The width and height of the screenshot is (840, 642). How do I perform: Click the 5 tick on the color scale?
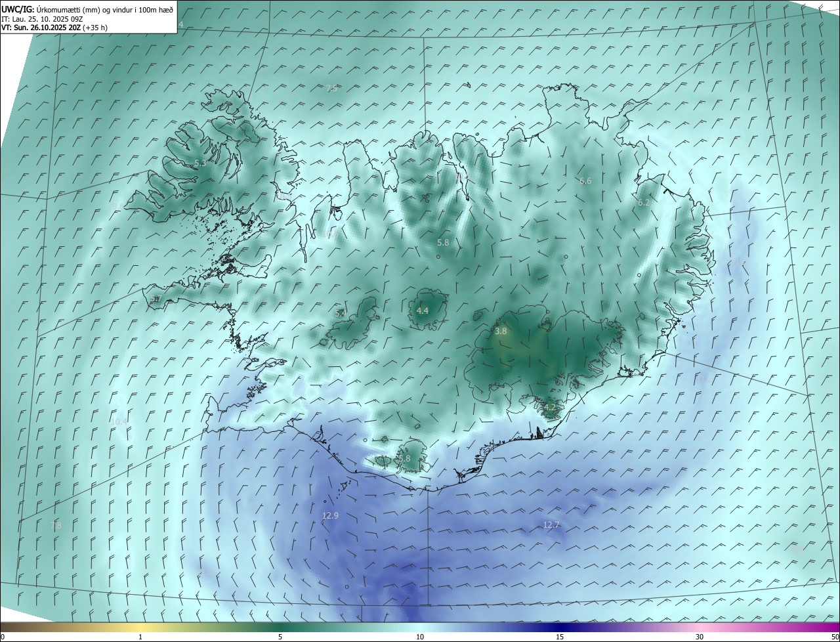click(280, 637)
